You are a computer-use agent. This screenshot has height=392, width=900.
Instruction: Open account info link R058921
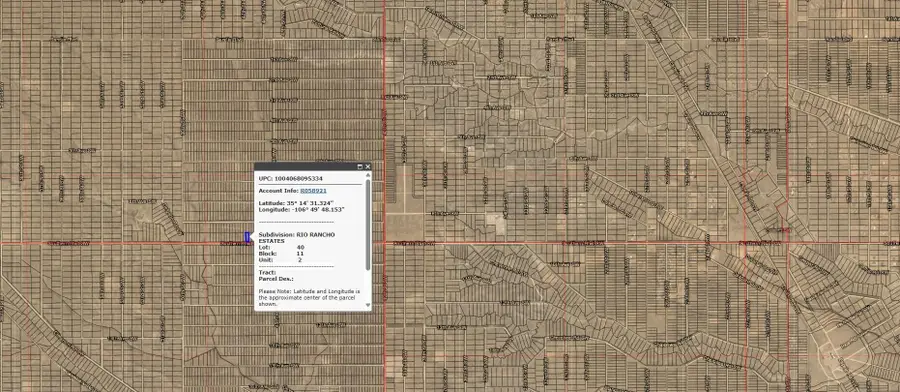click(x=313, y=191)
